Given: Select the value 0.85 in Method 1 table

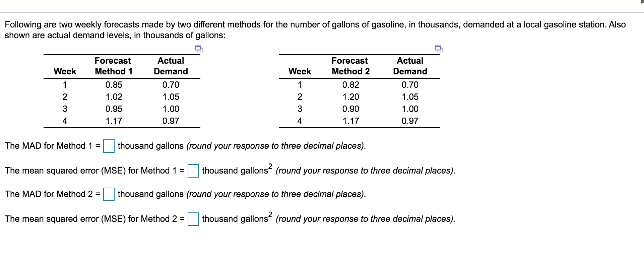Looking at the screenshot, I should (x=113, y=85).
